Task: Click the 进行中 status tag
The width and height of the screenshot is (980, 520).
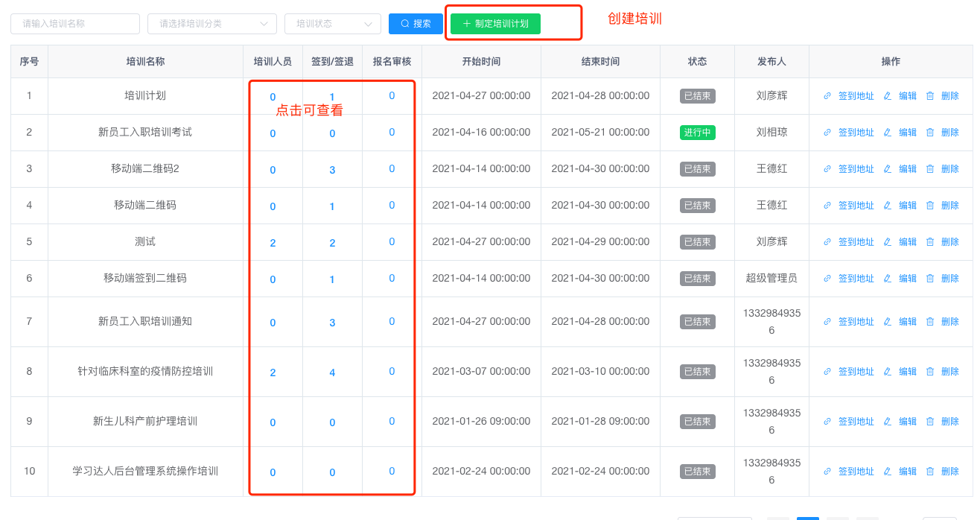Action: 697,133
